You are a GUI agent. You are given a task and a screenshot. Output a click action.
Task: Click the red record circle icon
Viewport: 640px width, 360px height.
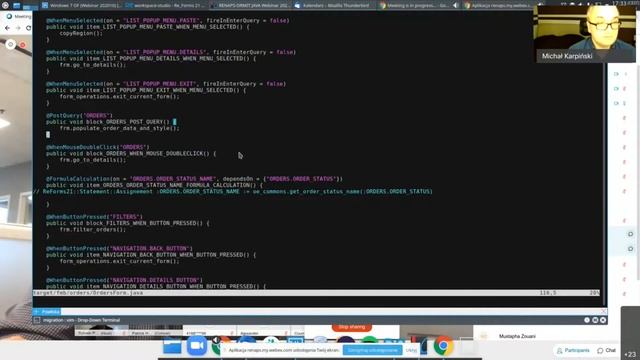coord(22,44)
